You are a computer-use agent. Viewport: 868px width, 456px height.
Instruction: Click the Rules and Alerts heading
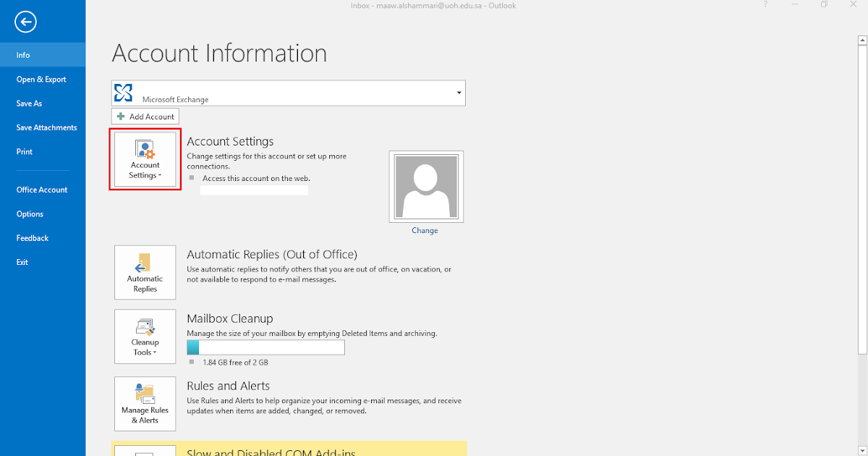tap(229, 386)
